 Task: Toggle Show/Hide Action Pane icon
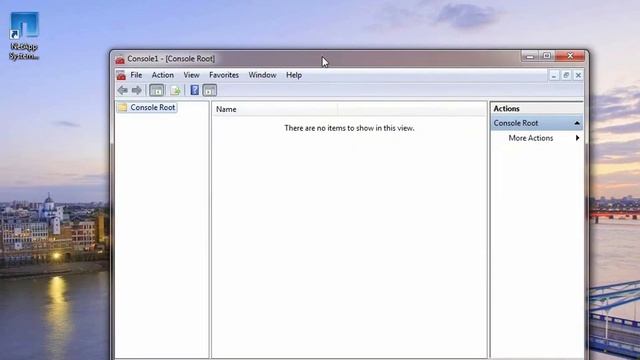[x=210, y=90]
